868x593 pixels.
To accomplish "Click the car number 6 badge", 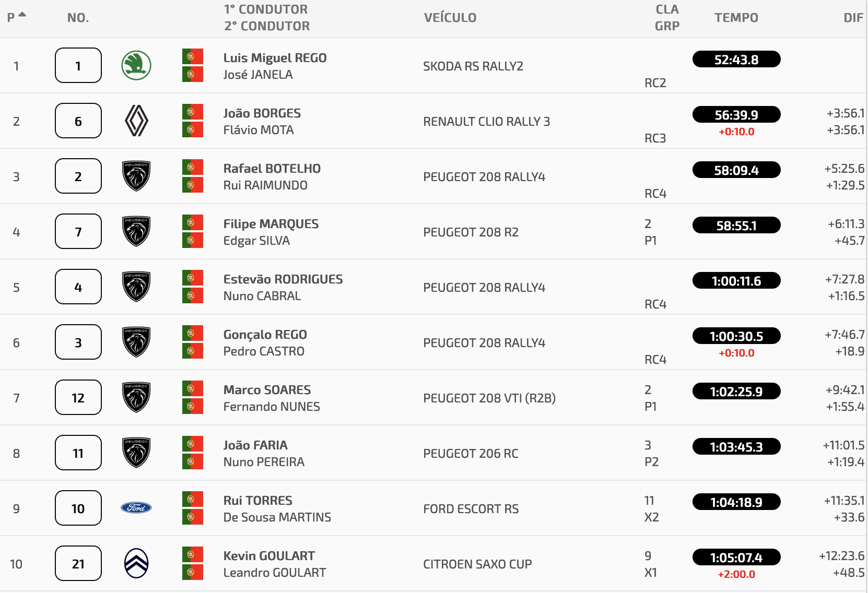I will tap(78, 121).
